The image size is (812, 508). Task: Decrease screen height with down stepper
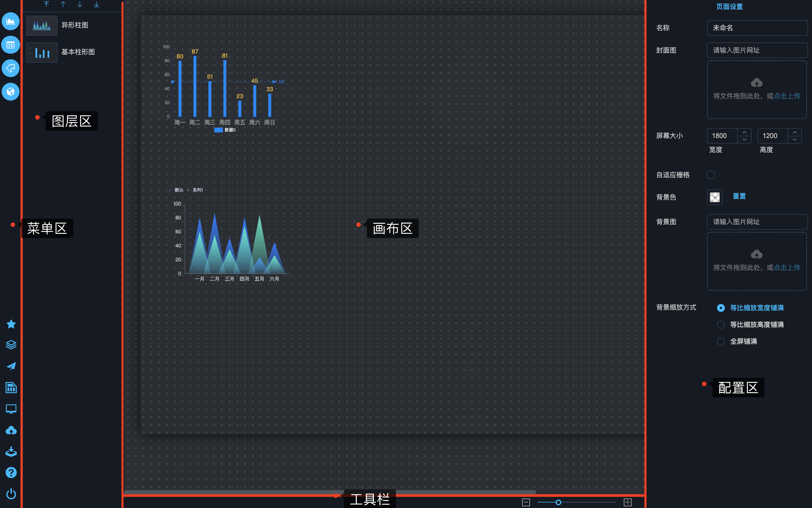tap(794, 139)
